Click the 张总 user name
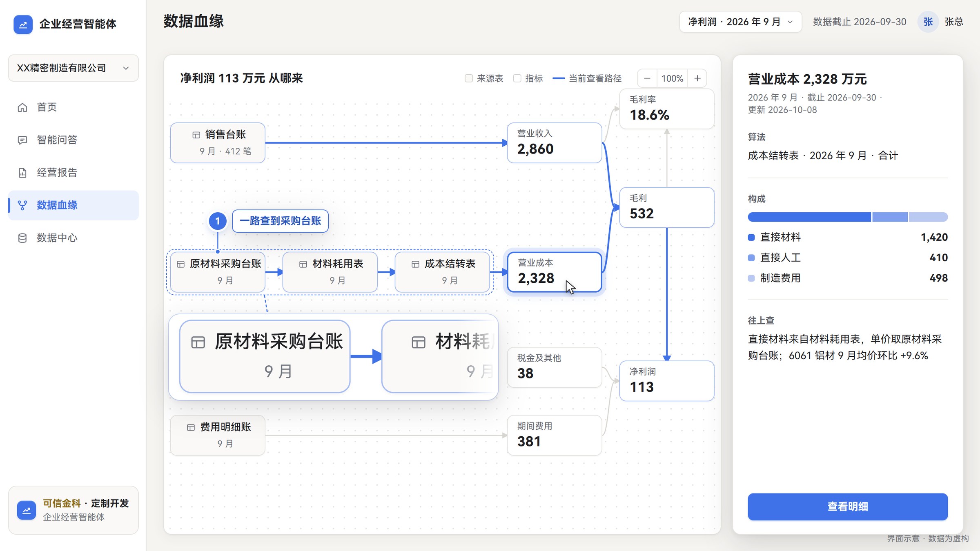The height and width of the screenshot is (551, 980). click(x=954, y=22)
